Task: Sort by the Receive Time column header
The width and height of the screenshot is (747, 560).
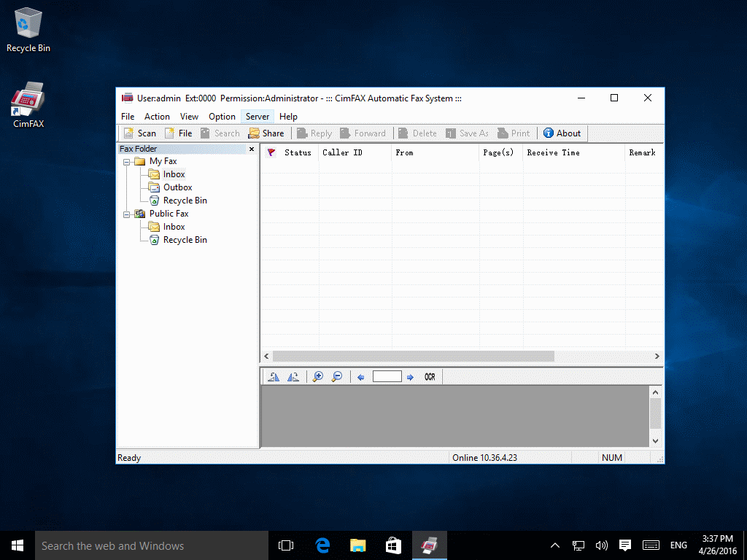Action: click(574, 152)
